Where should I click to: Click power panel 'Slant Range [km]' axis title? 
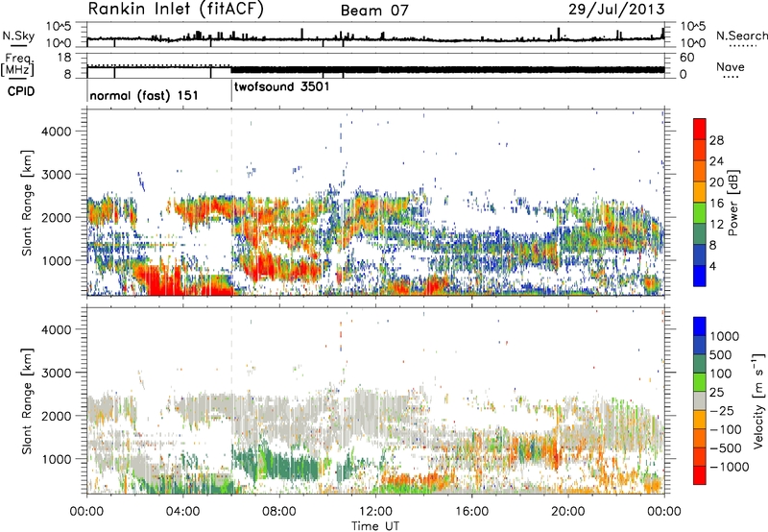(x=27, y=203)
